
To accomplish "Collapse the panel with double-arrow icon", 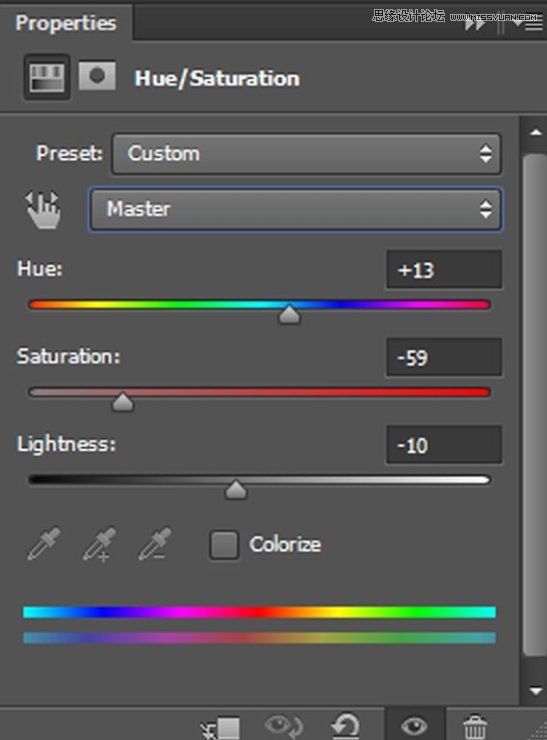I will pos(474,23).
